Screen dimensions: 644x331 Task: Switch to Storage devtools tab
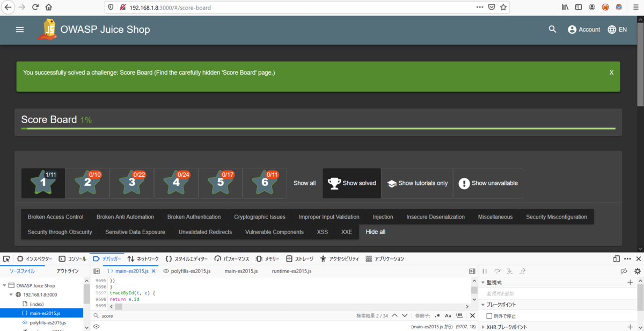tap(300, 258)
